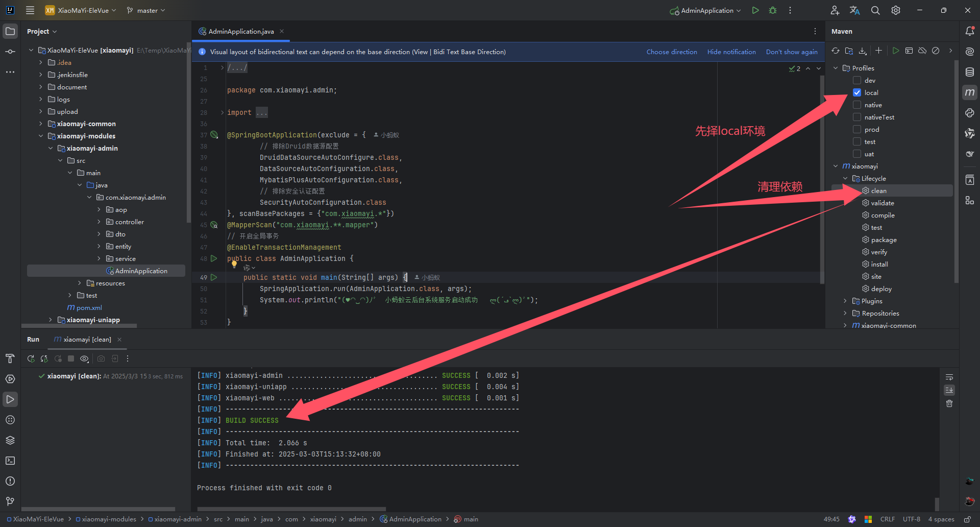Viewport: 980px width, 527px height.
Task: Open Run toolbar more options menu
Action: pos(128,358)
